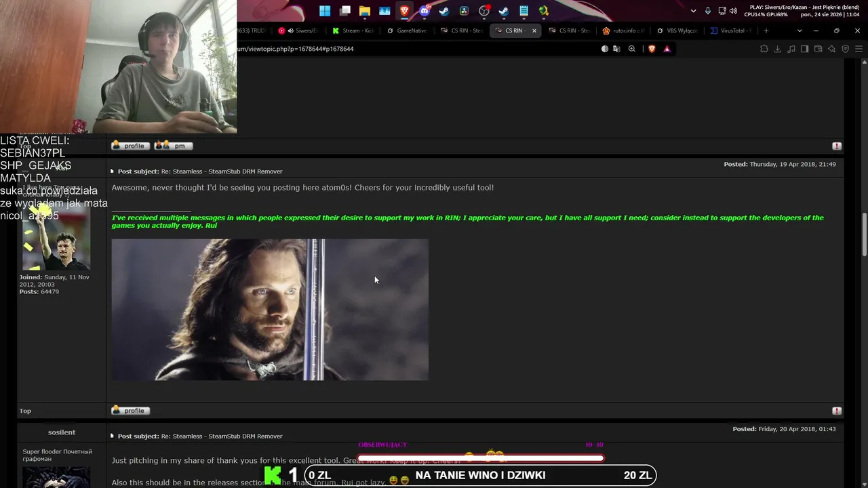Open the Notepad taskbar icon

coord(524,11)
